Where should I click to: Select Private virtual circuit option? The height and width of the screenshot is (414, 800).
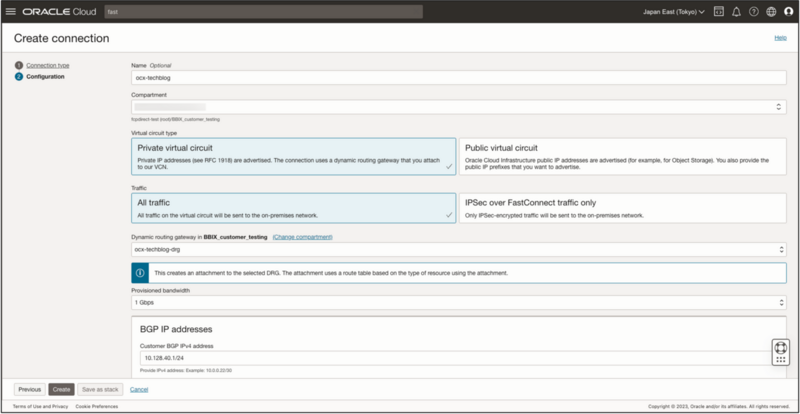(293, 157)
